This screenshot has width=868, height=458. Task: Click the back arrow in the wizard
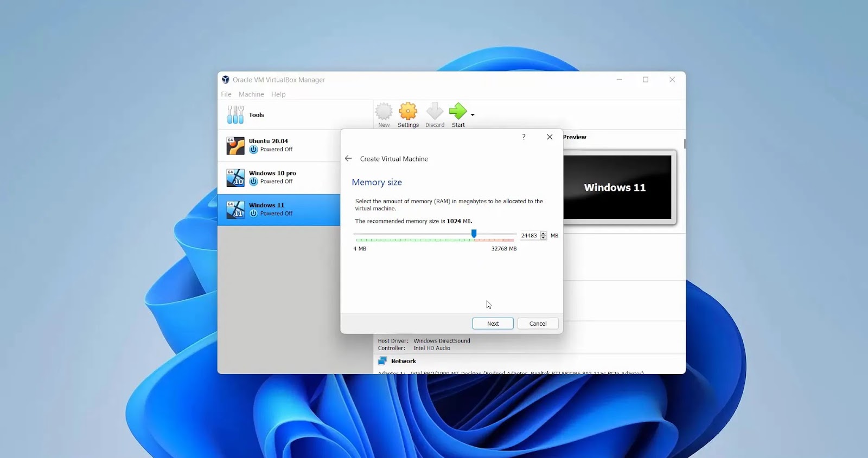click(348, 159)
